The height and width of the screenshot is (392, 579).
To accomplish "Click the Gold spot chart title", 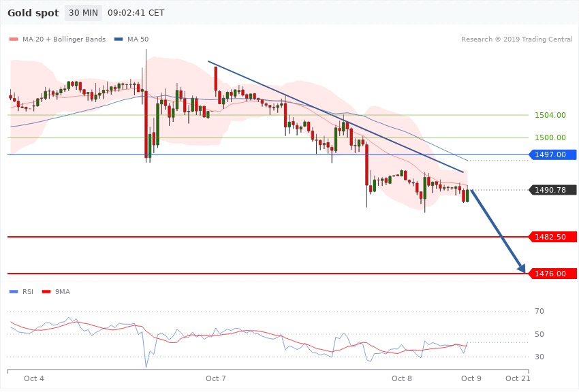I will click(x=33, y=13).
